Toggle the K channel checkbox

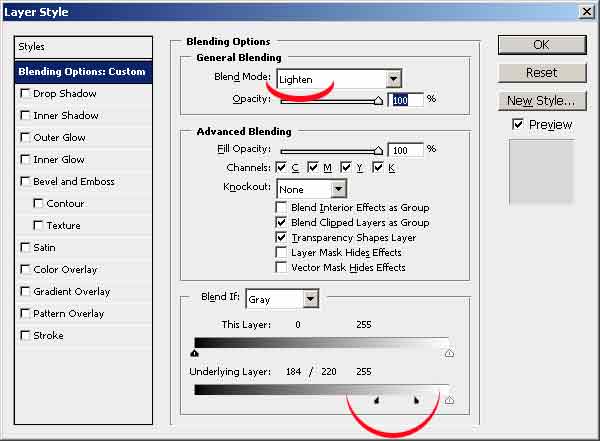point(378,167)
